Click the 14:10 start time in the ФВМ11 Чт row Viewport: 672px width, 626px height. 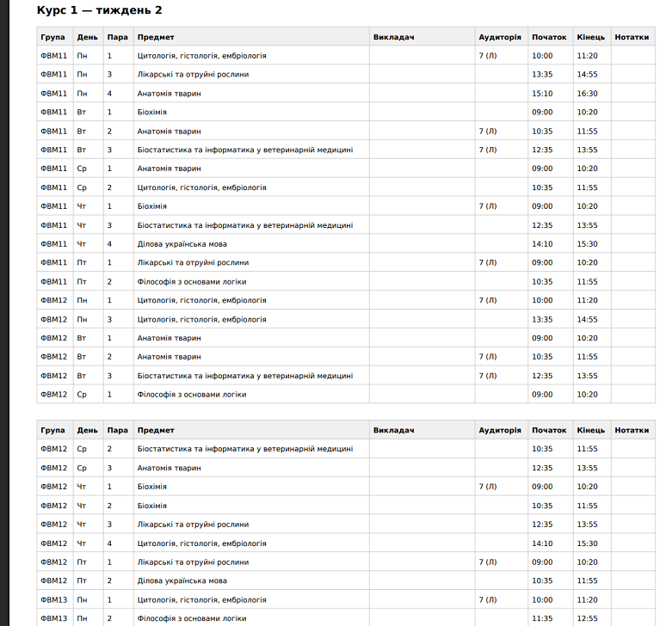pyautogui.click(x=542, y=244)
